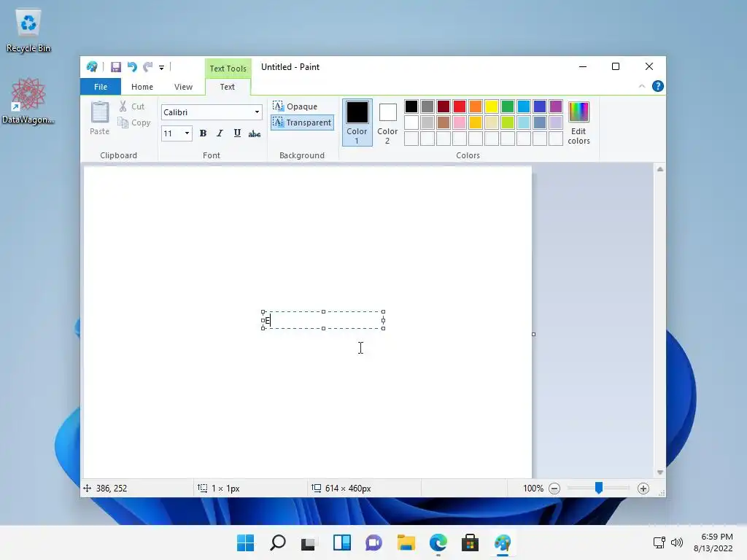747x560 pixels.
Task: Open File Explorer from the taskbar
Action: [x=406, y=542]
